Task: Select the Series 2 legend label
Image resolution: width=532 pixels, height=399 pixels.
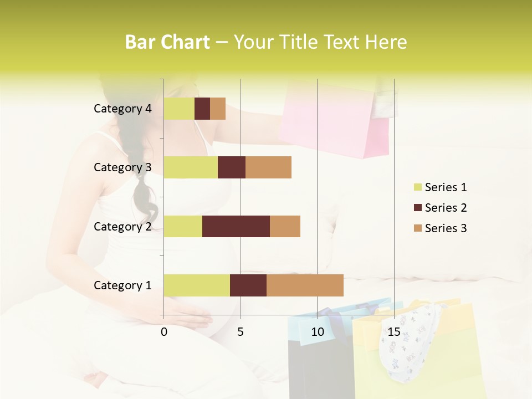Action: [446, 208]
